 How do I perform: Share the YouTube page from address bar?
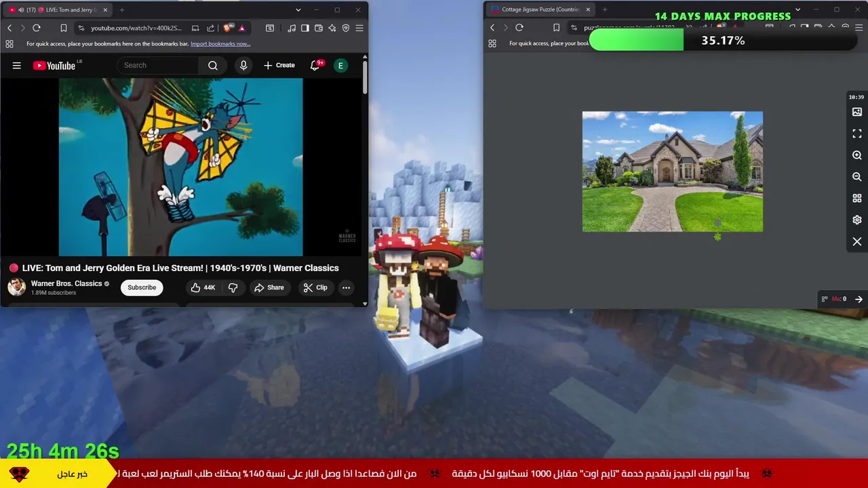[210, 28]
